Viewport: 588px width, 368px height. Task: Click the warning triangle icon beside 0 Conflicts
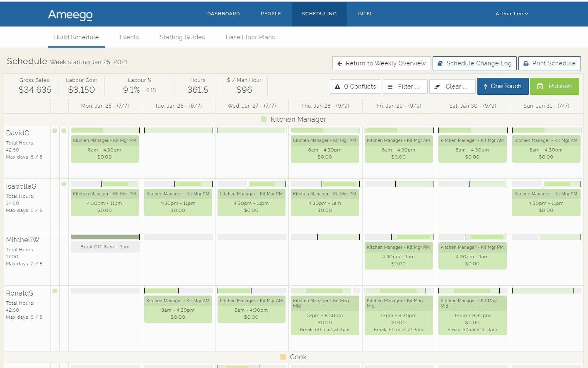tap(337, 87)
